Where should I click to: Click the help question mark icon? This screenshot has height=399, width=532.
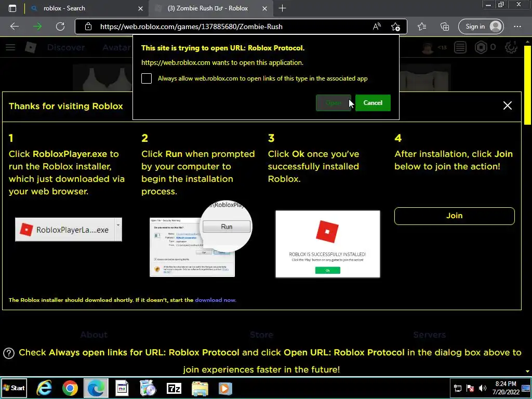9,353
